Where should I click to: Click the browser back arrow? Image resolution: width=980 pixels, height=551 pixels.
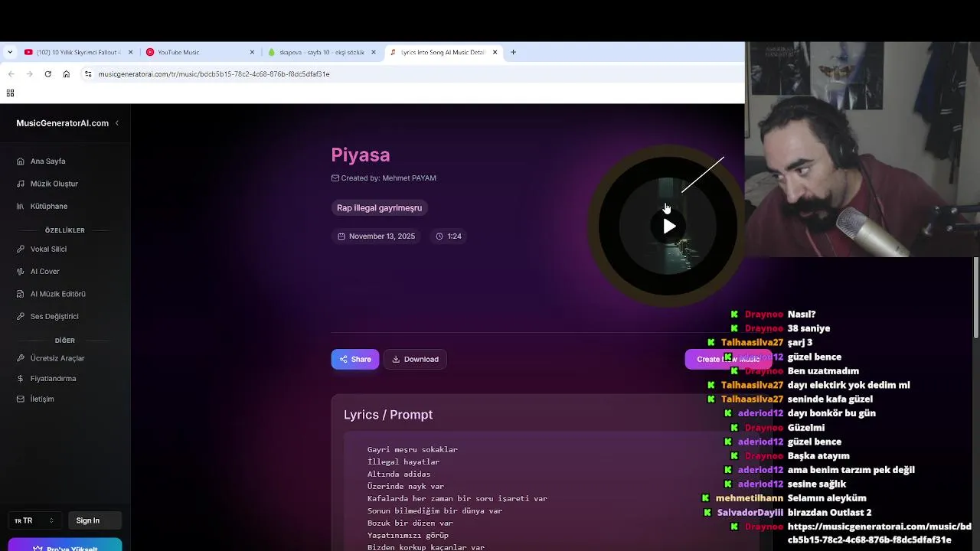click(11, 74)
